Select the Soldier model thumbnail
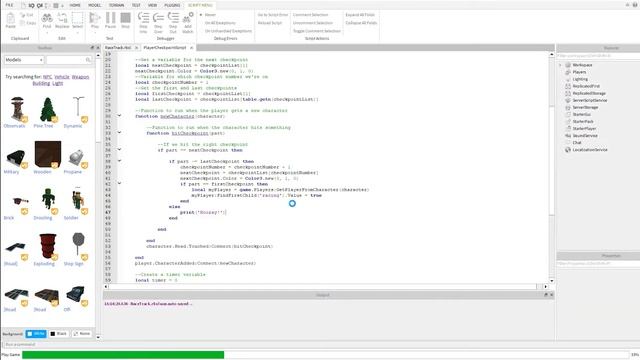 (x=78, y=200)
